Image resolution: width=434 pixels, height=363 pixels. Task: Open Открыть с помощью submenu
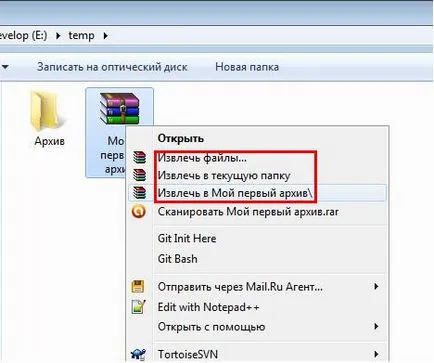pyautogui.click(x=257, y=327)
